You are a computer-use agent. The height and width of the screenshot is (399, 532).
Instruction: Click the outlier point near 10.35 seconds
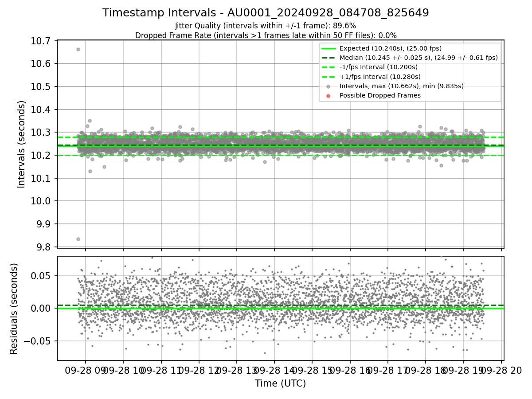point(90,121)
